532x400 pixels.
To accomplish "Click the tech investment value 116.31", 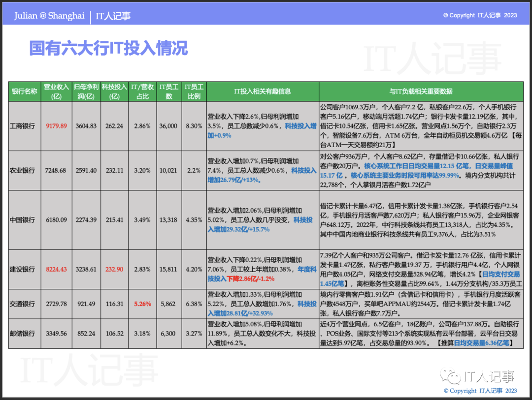I will (x=114, y=304).
